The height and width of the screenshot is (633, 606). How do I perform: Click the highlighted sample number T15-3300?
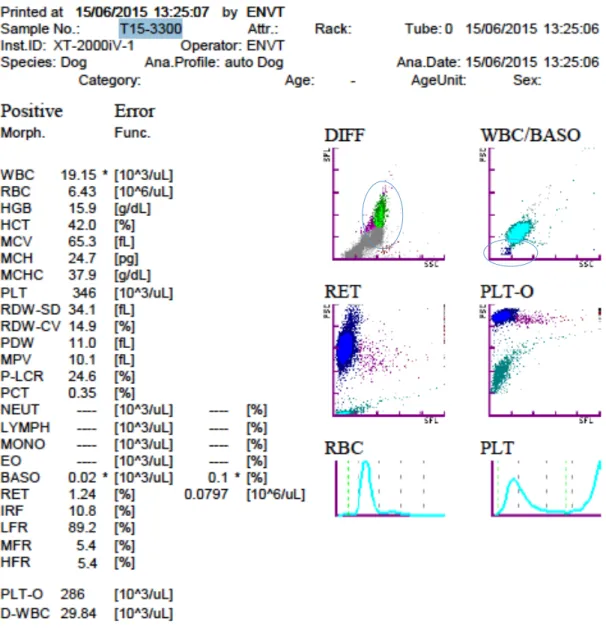[x=151, y=29]
